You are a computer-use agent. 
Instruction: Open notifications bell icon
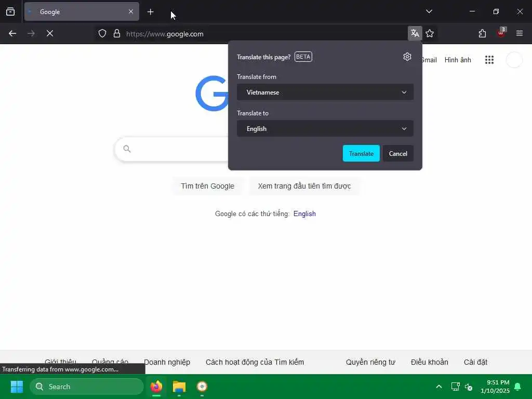518,387
